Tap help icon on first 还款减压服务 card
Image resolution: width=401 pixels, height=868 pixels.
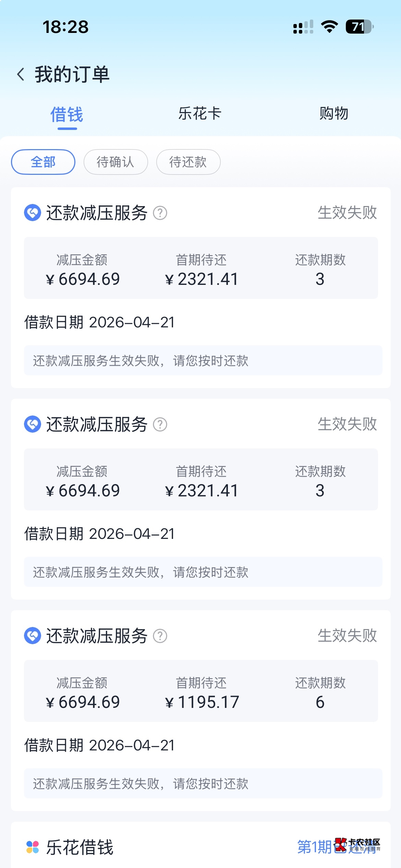point(160,213)
